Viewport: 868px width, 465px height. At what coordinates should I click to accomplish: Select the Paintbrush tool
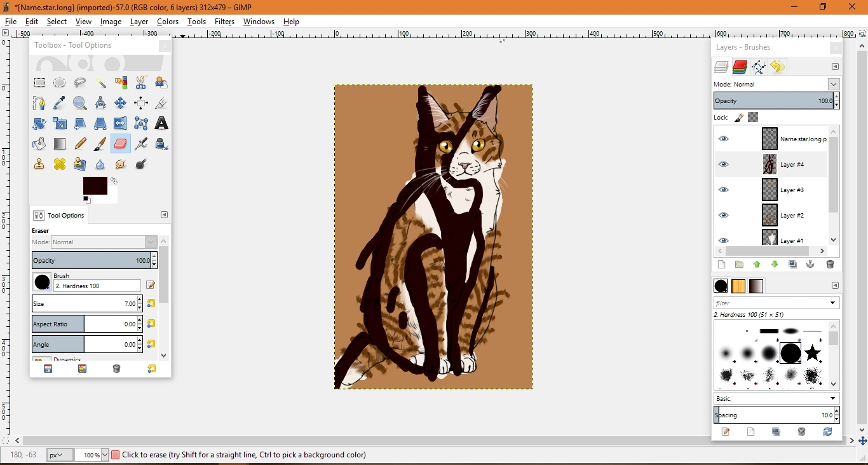click(x=100, y=144)
